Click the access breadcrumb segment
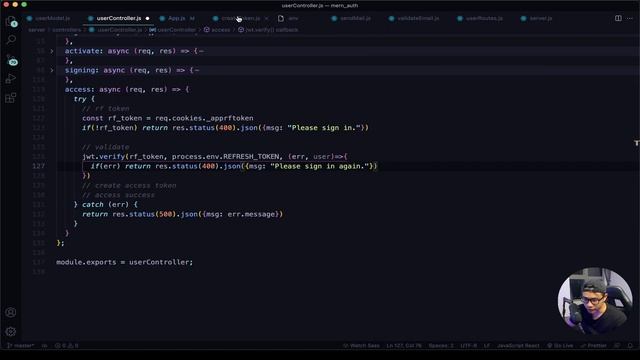The width and height of the screenshot is (640, 360). coord(217,30)
